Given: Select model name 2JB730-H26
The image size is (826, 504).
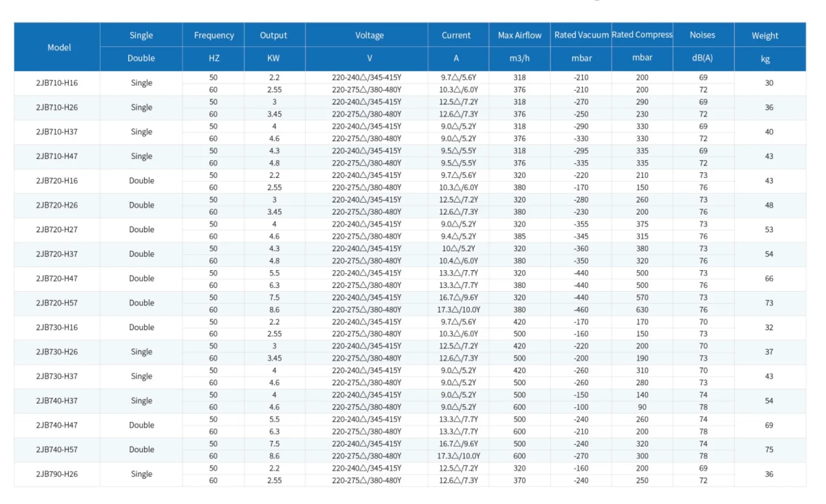Looking at the screenshot, I should point(57,352).
